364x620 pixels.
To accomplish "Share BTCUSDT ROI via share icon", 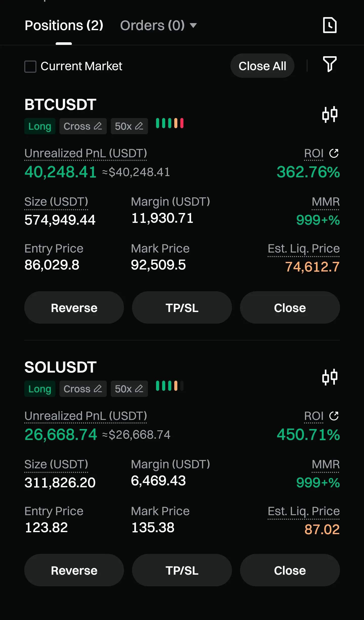I will (x=334, y=153).
